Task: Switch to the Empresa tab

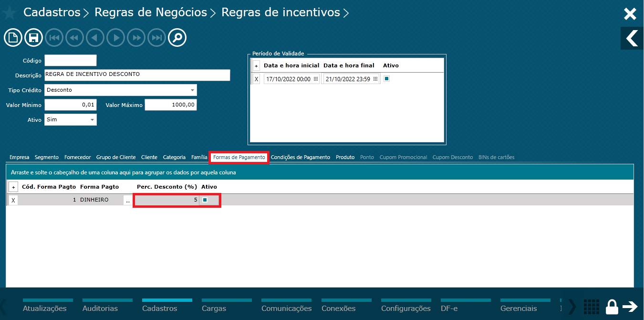Action: [x=20, y=157]
